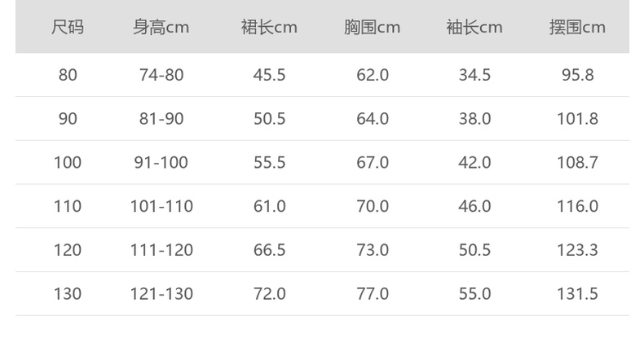Click the 108.7 hem value cell
Viewport: 644px width, 351px height.
click(x=577, y=163)
